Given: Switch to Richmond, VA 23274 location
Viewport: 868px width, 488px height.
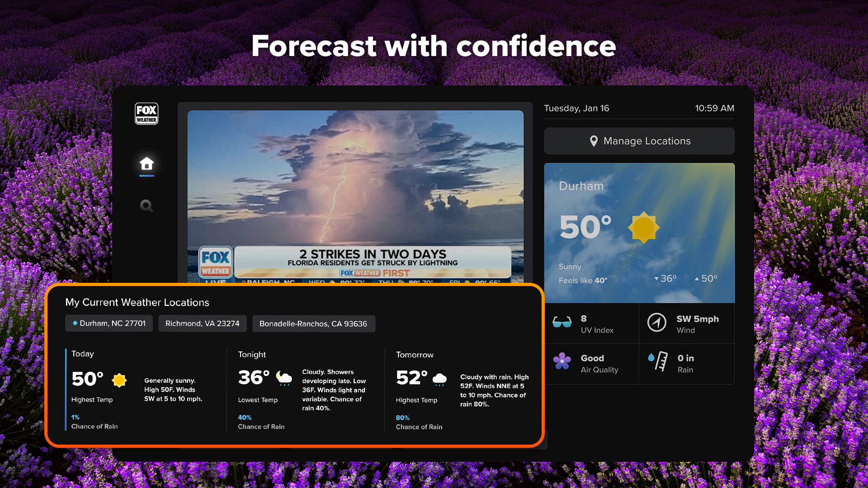Looking at the screenshot, I should tap(202, 324).
